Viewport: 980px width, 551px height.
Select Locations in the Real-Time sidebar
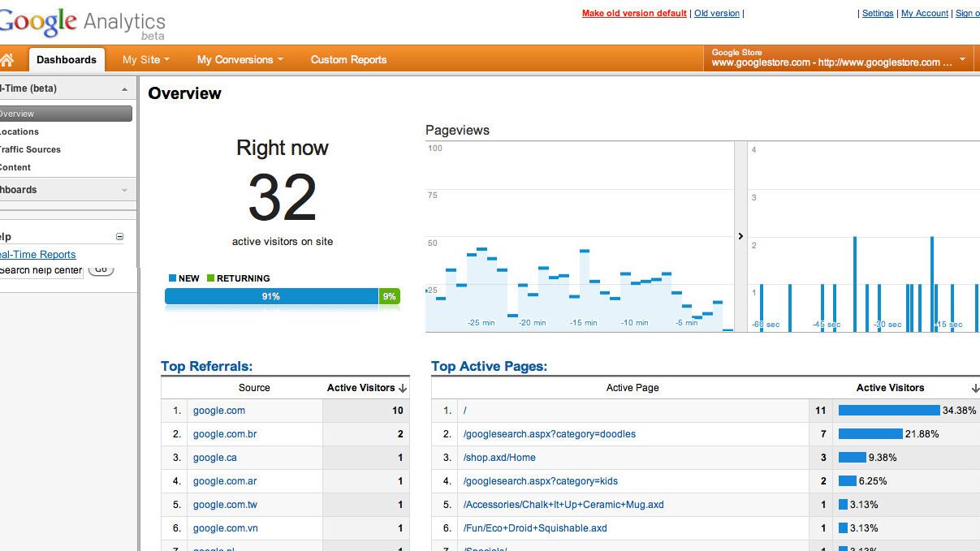pyautogui.click(x=19, y=131)
